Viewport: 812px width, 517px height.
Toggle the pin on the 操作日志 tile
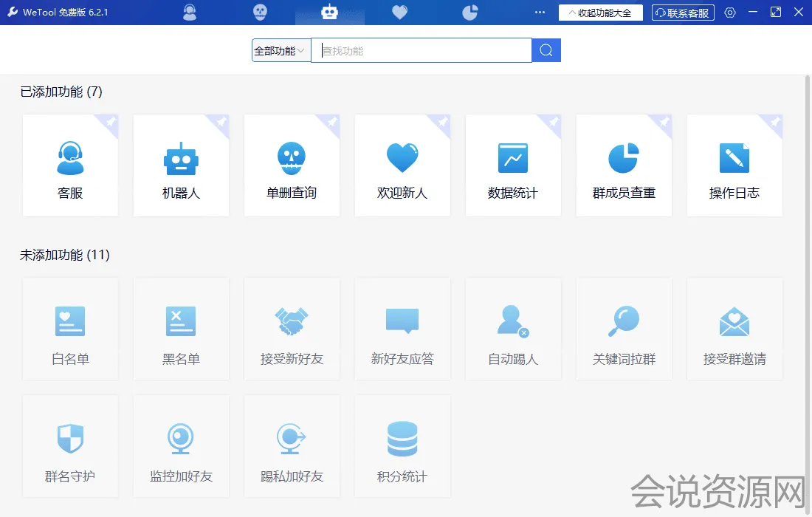click(774, 122)
